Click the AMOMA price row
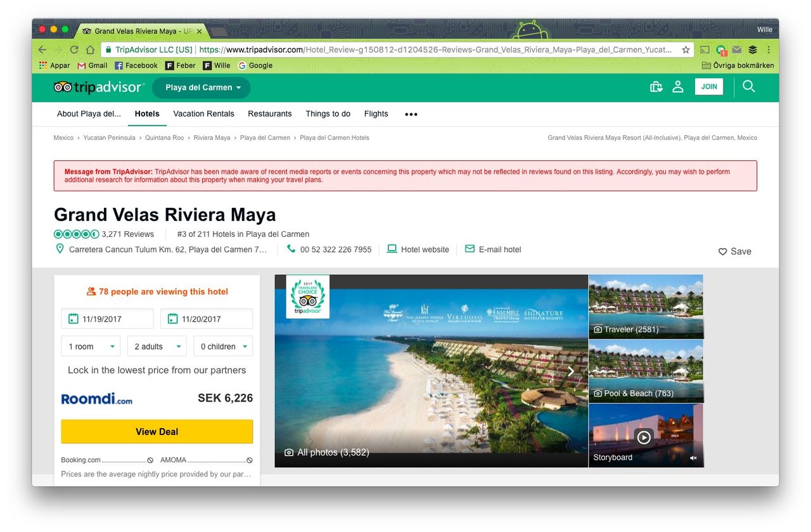The height and width of the screenshot is (532, 811). coord(207,460)
